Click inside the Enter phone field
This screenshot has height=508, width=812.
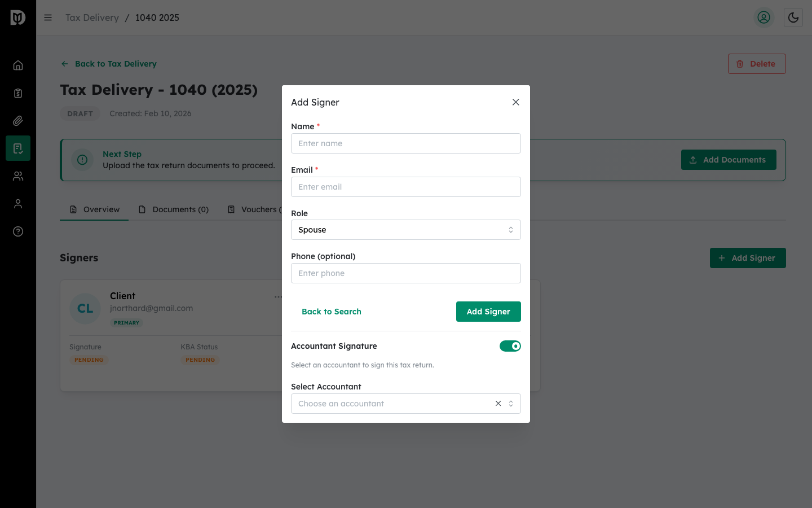405,273
